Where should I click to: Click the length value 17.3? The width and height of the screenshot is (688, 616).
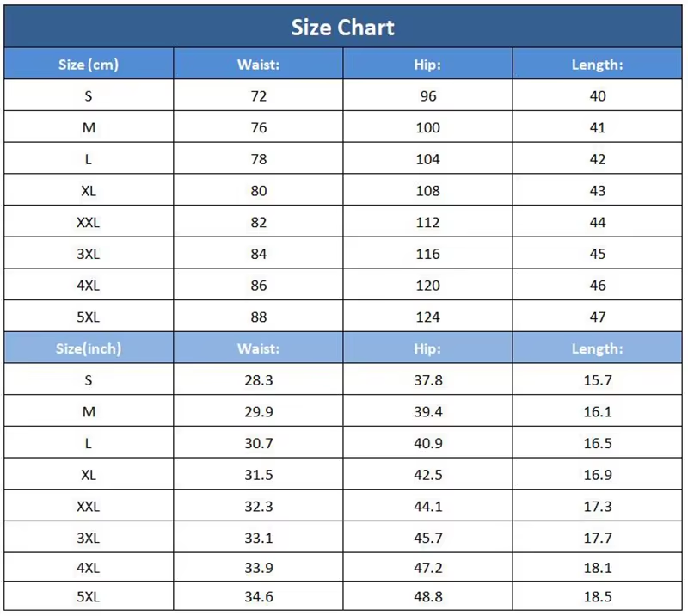click(x=598, y=507)
